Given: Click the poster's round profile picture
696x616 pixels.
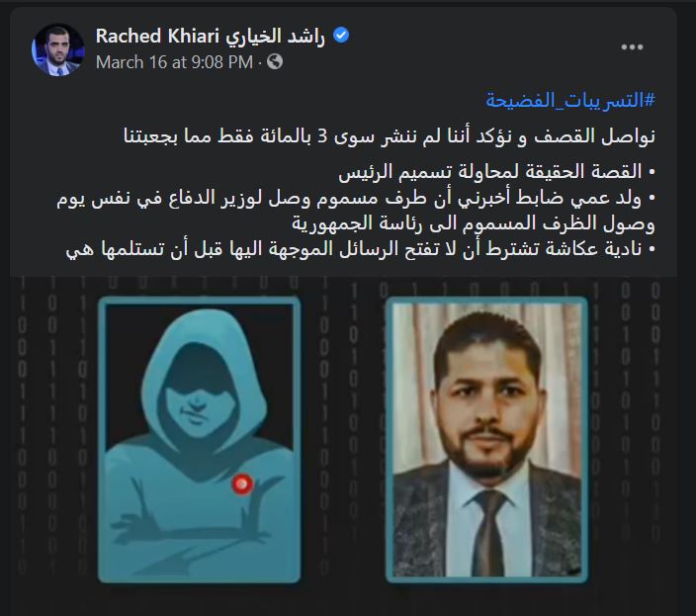Looking at the screenshot, I should click(x=57, y=49).
